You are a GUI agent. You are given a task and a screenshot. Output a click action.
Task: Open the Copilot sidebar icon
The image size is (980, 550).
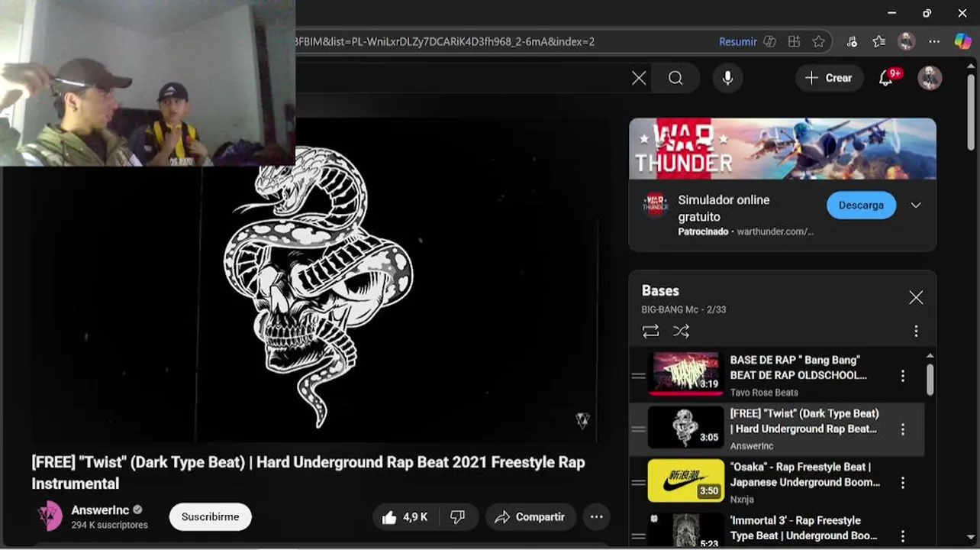(x=963, y=42)
